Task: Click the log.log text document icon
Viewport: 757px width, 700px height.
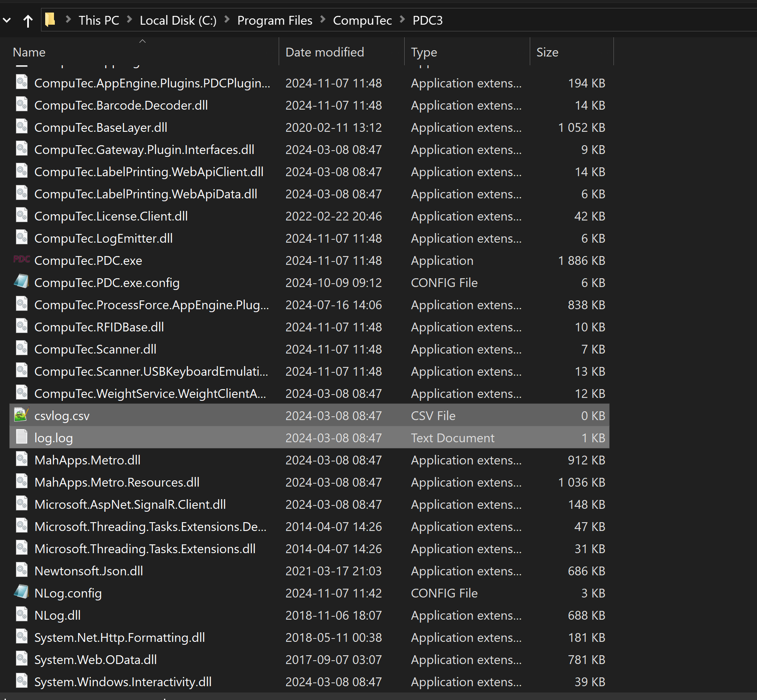Action: pos(21,437)
